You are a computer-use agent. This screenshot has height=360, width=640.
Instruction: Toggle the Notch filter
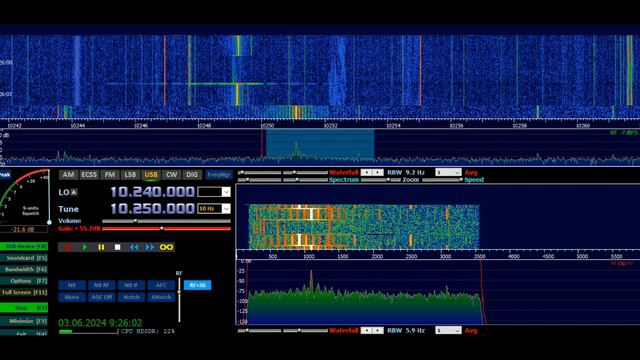click(131, 297)
